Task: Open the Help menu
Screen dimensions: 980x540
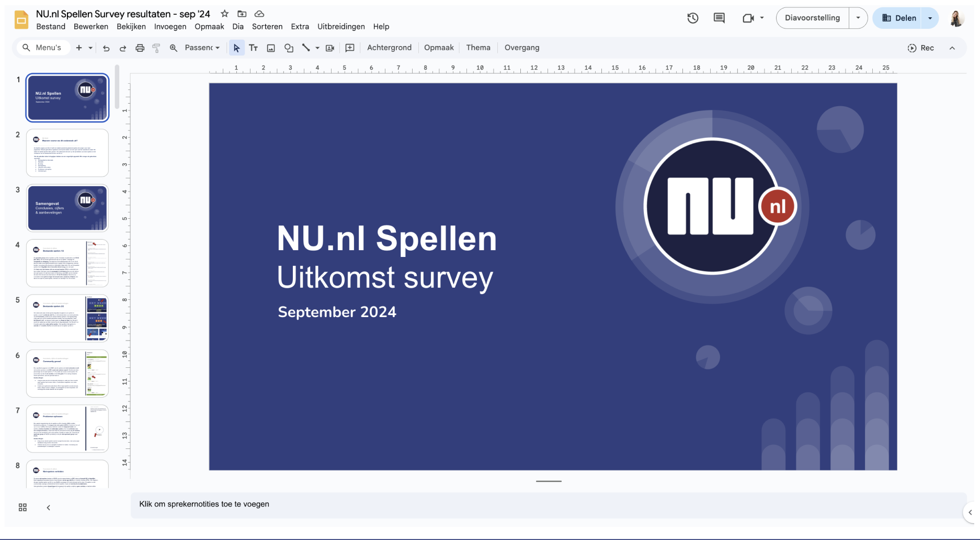Action: click(381, 27)
